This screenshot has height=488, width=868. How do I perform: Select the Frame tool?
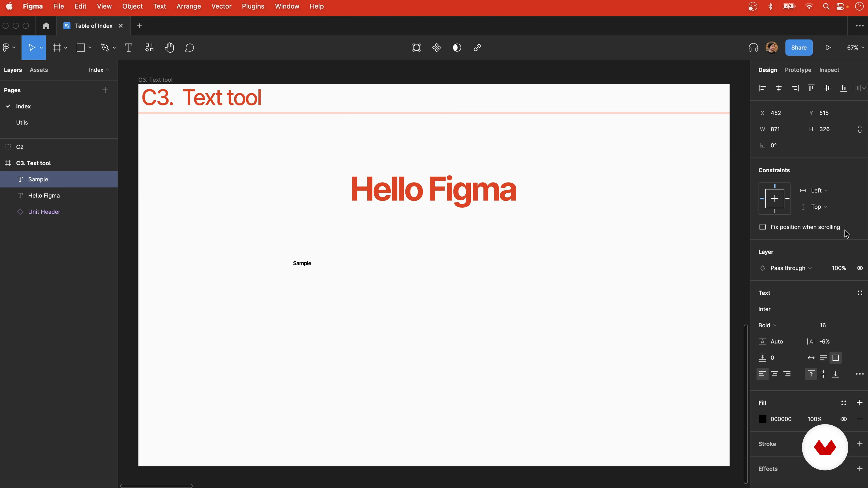pos(57,48)
